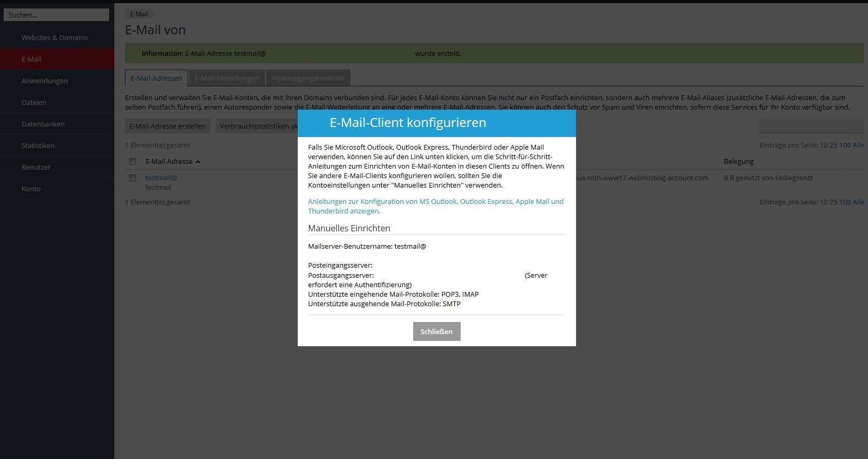Select E-Mail in the sidebar
Screen dimensions: 868x459
pyautogui.click(x=57, y=59)
